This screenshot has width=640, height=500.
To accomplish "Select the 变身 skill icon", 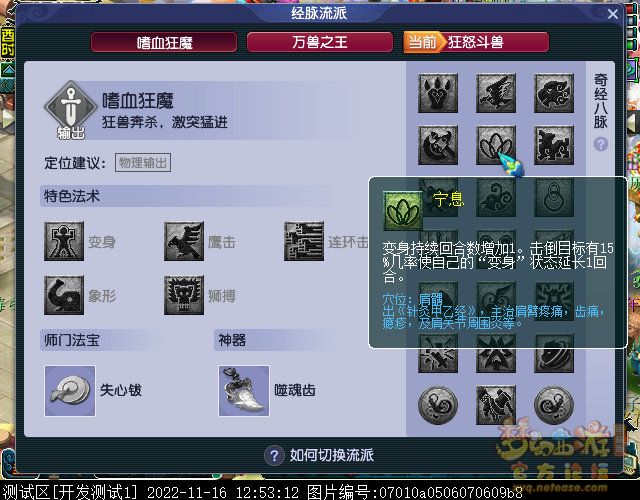I will point(64,241).
